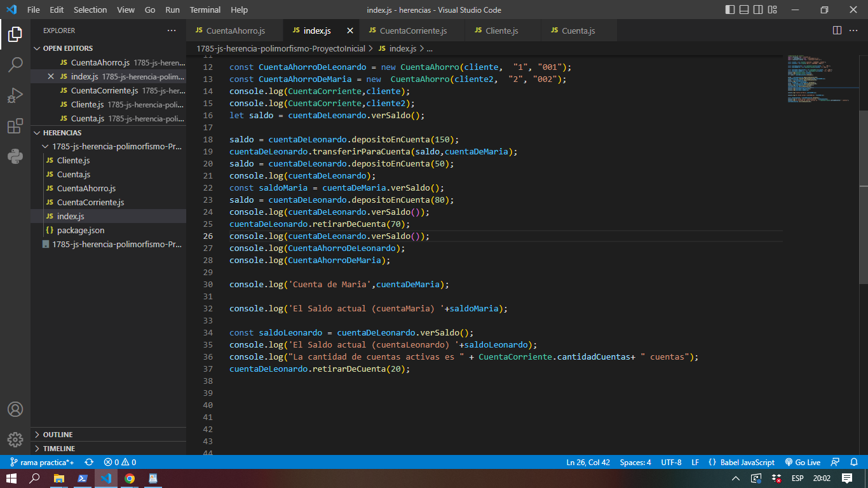Open the Windows Action Center notifications
The image size is (868, 488).
847,478
